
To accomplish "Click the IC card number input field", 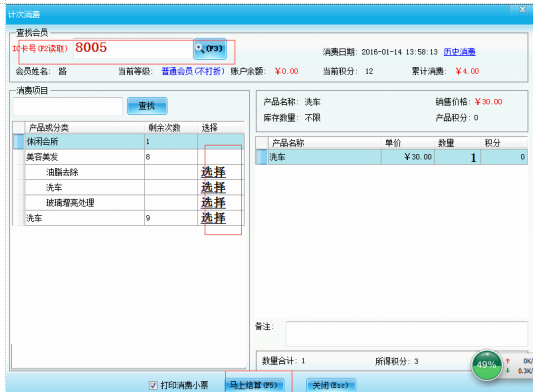I will pyautogui.click(x=133, y=49).
